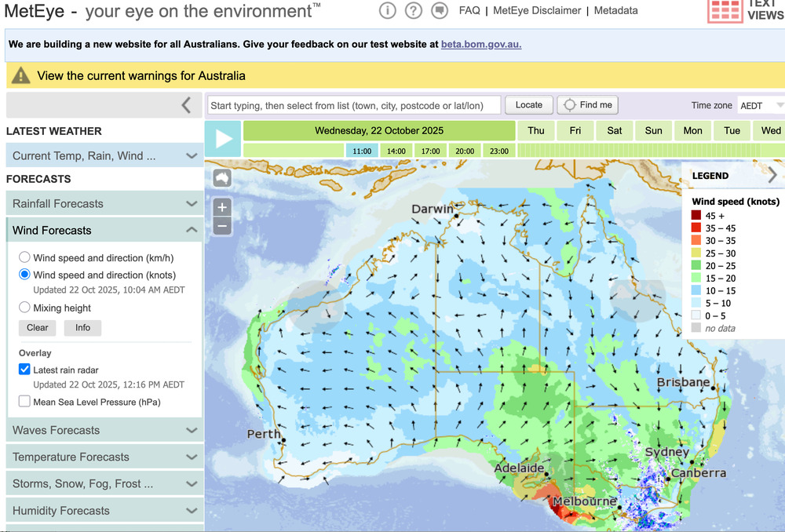Uncheck Latest rain radar overlay
Screen dimensions: 785x532
(25, 370)
